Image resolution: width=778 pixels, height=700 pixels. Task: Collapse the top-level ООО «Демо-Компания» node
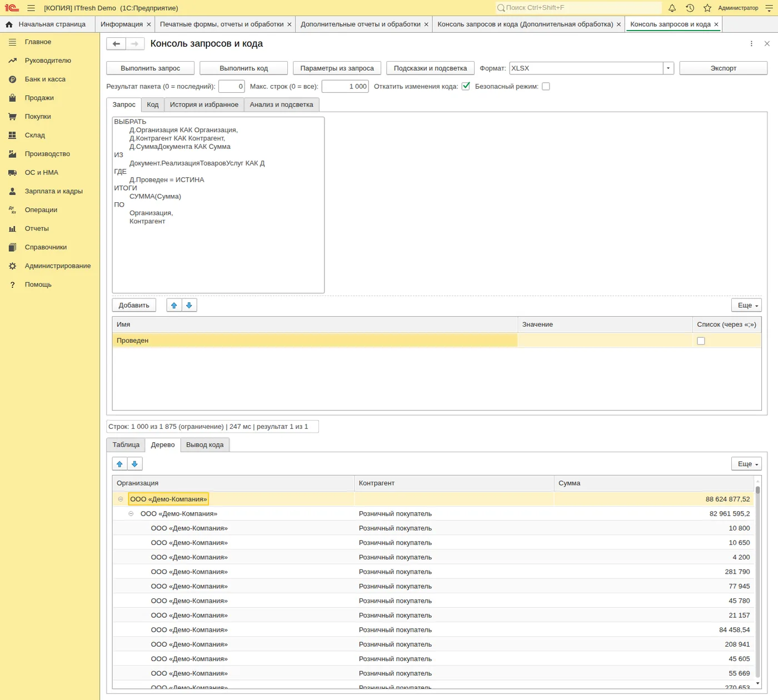pos(121,499)
